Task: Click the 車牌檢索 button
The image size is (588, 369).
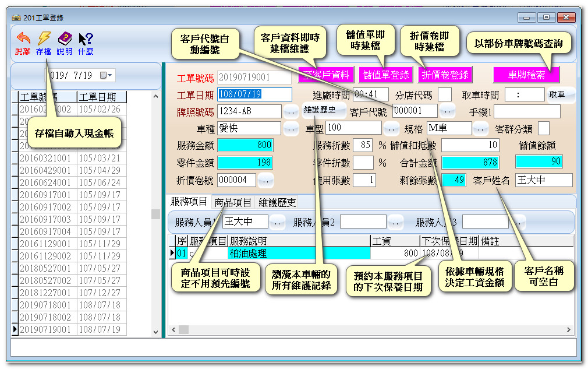Action: point(526,75)
